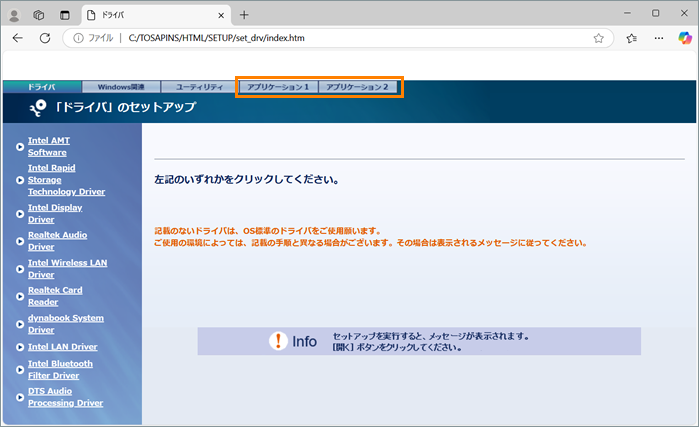Open the アプリケーション 2 tab
699x427 pixels.
358,87
